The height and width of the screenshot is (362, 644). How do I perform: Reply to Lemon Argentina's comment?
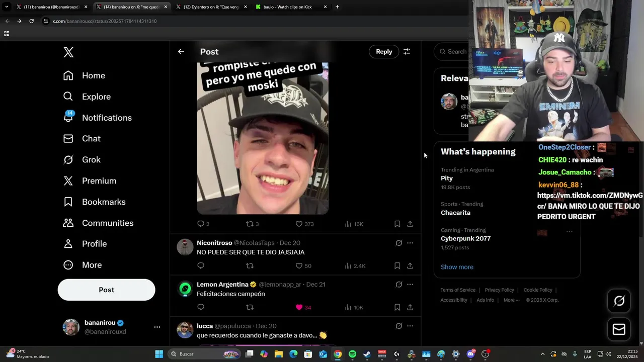pos(201,307)
